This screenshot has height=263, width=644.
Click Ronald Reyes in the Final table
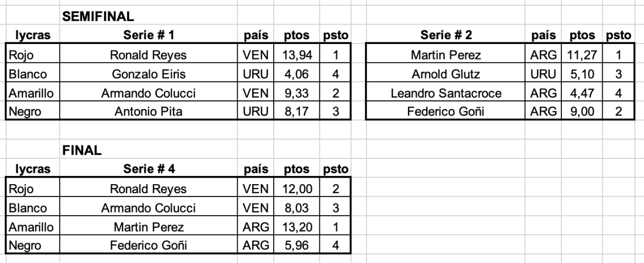(x=148, y=189)
